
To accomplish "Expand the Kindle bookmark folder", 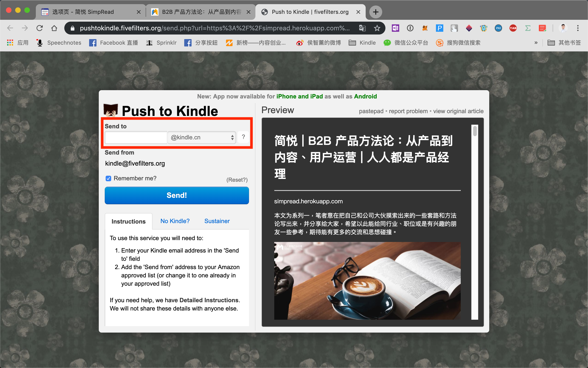I will tap(362, 43).
